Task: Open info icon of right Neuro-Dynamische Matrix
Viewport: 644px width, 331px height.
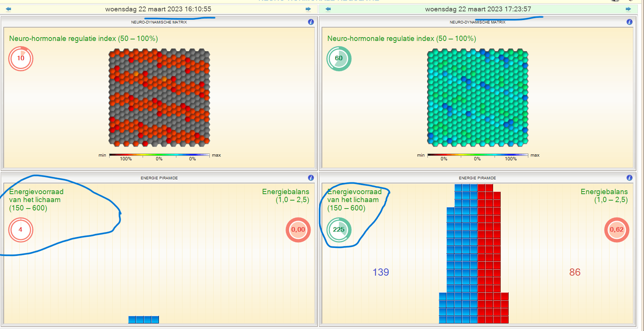Action: pyautogui.click(x=630, y=22)
